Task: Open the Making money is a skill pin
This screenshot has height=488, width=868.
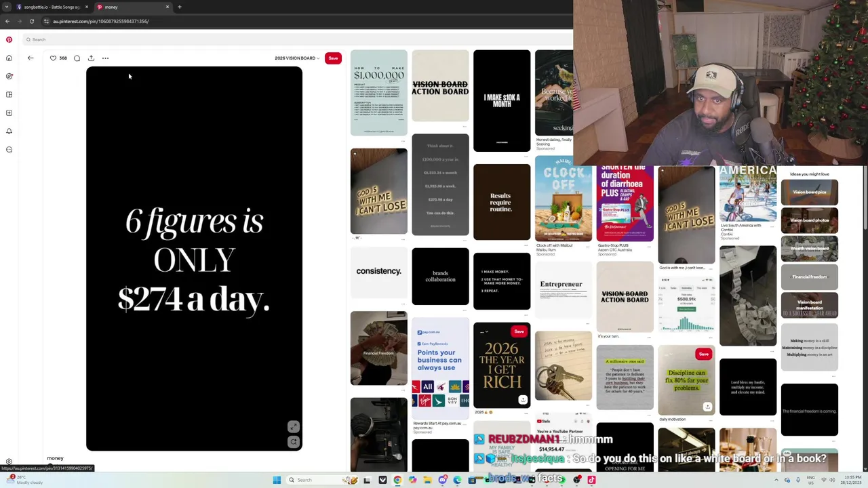Action: click(810, 348)
